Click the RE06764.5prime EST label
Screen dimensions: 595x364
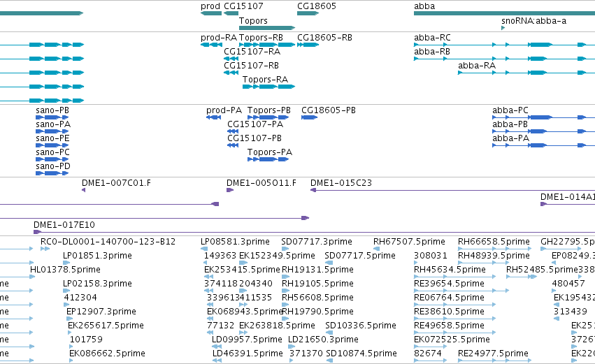click(x=449, y=298)
